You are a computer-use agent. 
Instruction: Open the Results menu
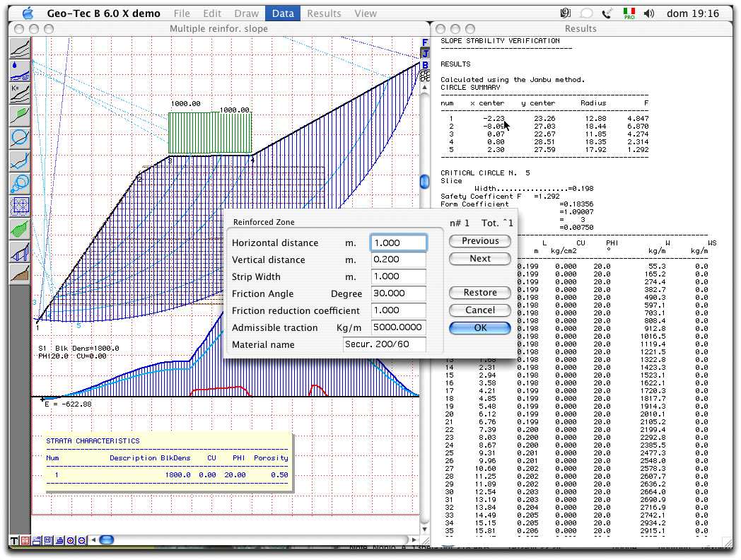pyautogui.click(x=324, y=13)
